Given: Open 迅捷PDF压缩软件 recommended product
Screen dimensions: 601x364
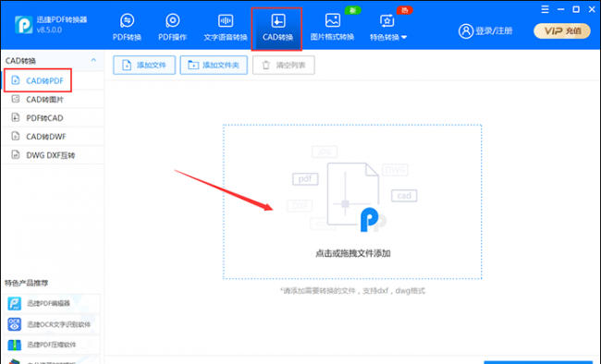Looking at the screenshot, I should (52, 345).
